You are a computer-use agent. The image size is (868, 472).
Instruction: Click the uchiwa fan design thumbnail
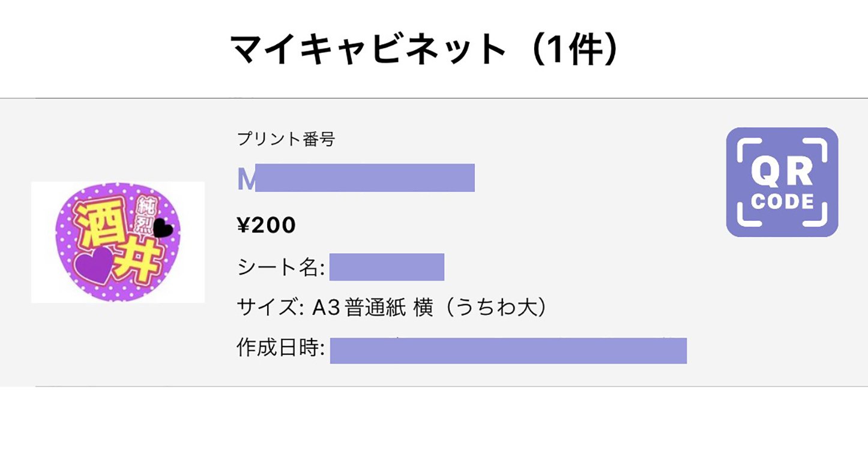(x=118, y=242)
